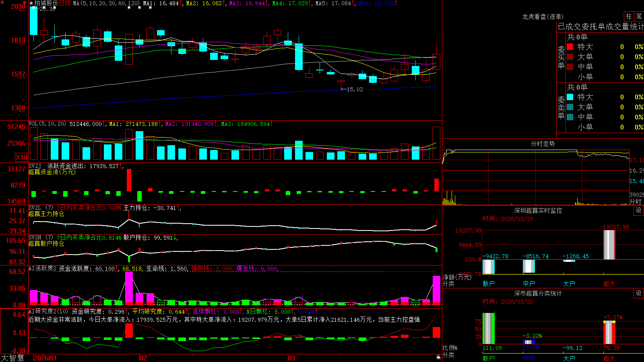Click the latest candlestick at chart's right edge
The width and height of the screenshot is (644, 362).
(x=436, y=62)
